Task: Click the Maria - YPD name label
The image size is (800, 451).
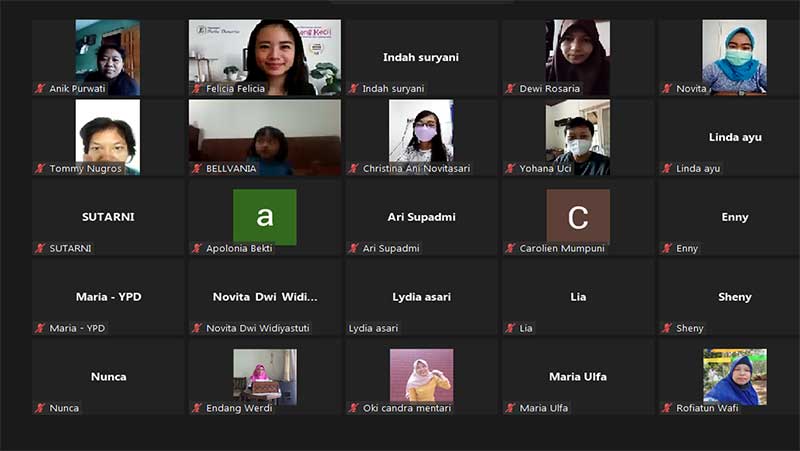Action: click(x=77, y=328)
